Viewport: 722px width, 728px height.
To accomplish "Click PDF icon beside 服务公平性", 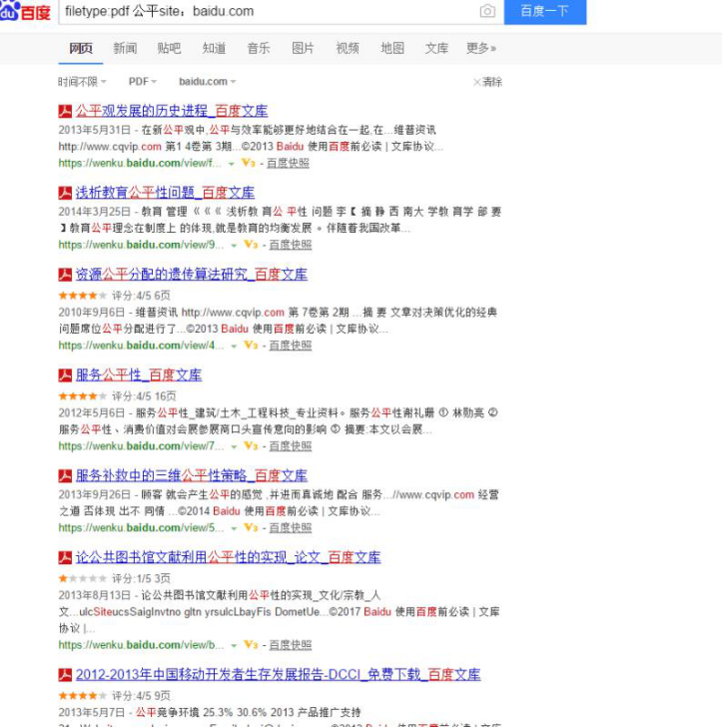I will (65, 375).
